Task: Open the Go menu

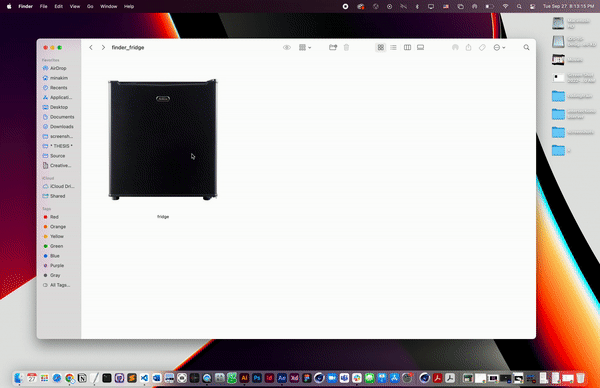Action: click(x=90, y=6)
